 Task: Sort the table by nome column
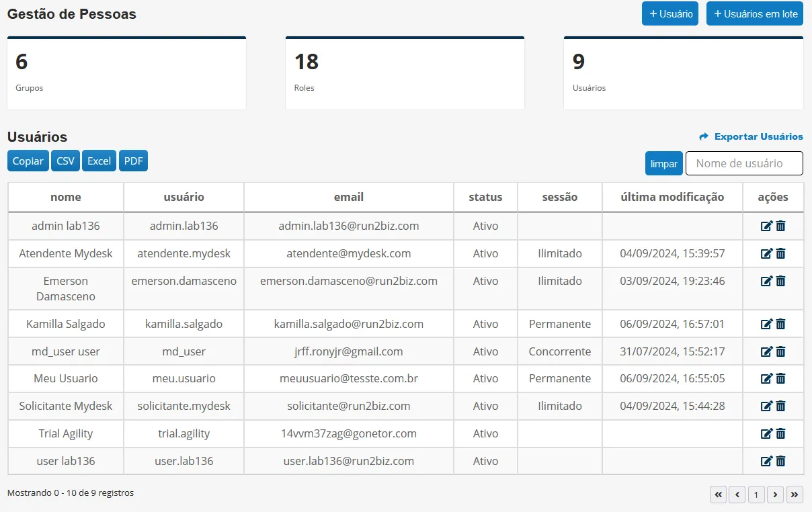[66, 198]
